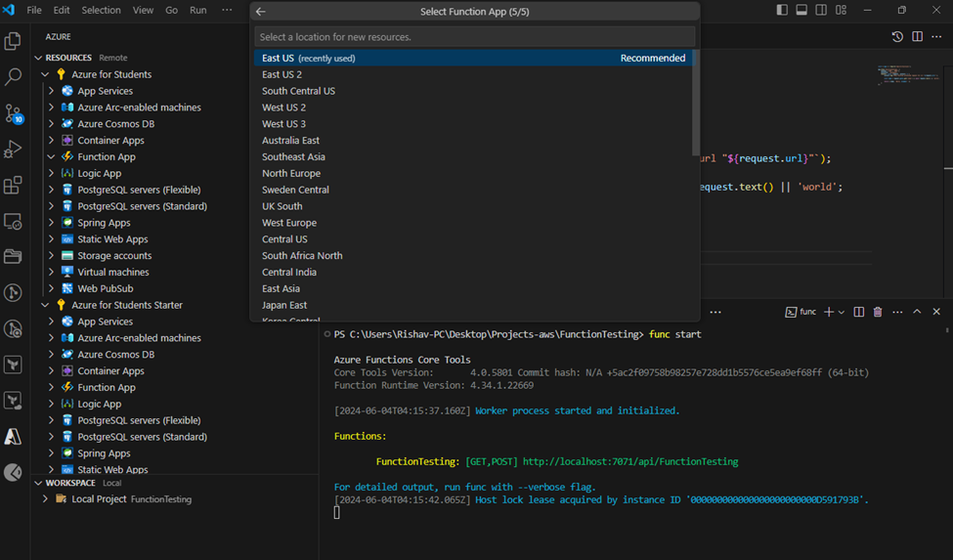
Task: Select North Europe location
Action: coord(473,173)
